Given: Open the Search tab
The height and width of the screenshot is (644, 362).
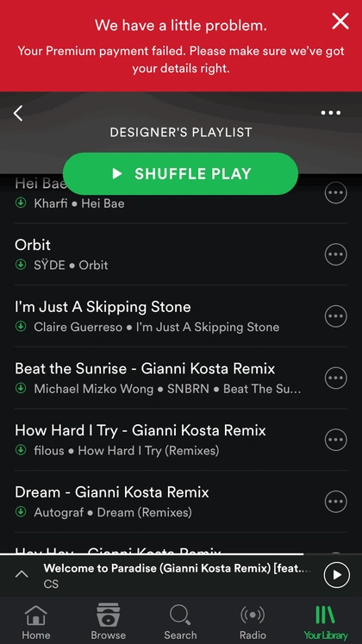Looking at the screenshot, I should click(x=181, y=622).
